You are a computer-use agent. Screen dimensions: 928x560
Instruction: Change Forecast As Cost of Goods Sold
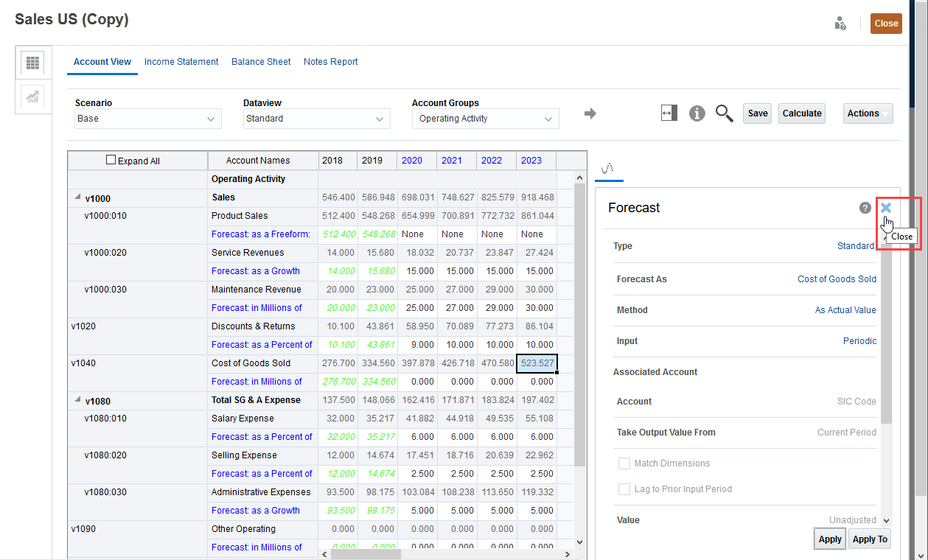[837, 279]
